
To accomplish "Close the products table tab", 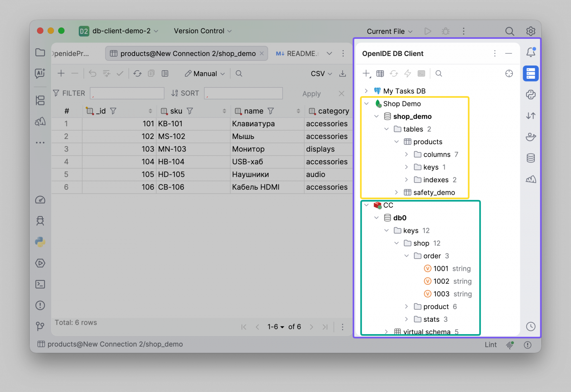I will point(262,53).
